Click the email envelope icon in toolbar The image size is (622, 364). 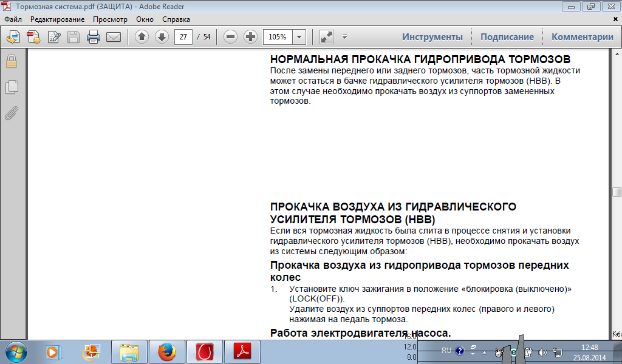point(113,37)
